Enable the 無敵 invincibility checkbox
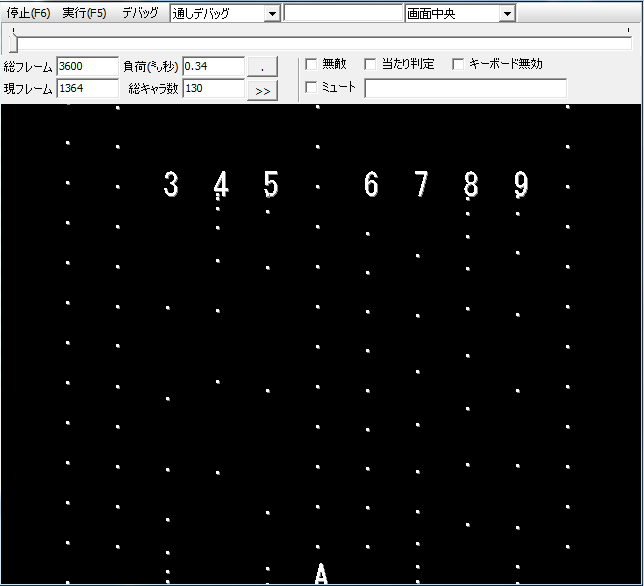 311,64
